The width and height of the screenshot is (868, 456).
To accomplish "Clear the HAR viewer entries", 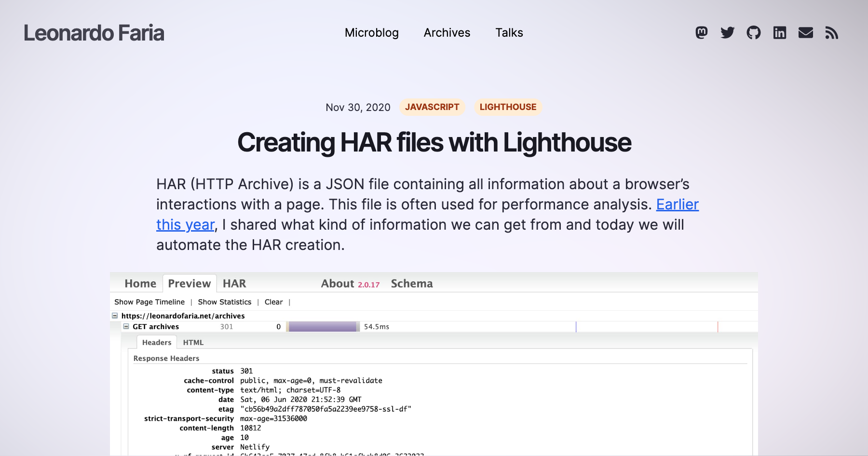I will pos(274,302).
